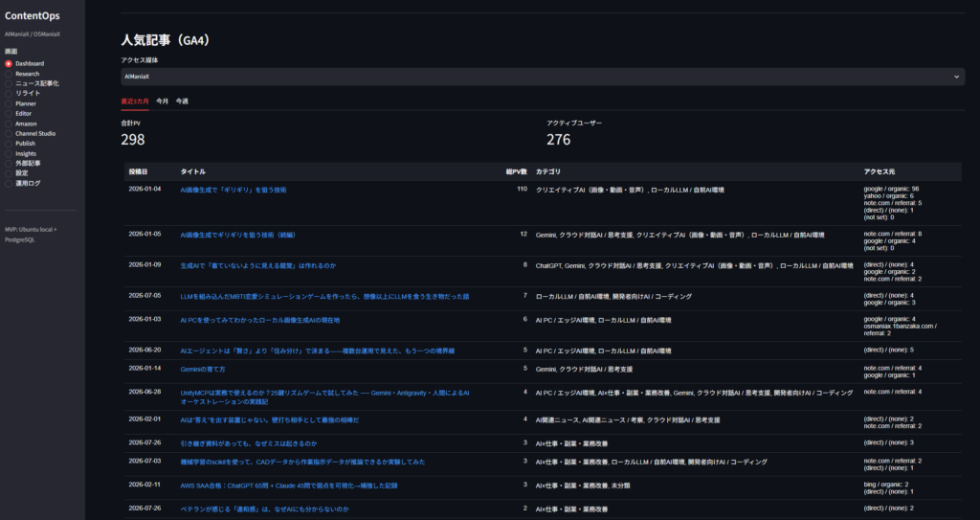This screenshot has height=520, width=980.
Task: Open the アクセス媒体 AIManiaX dropdown
Action: pyautogui.click(x=543, y=77)
